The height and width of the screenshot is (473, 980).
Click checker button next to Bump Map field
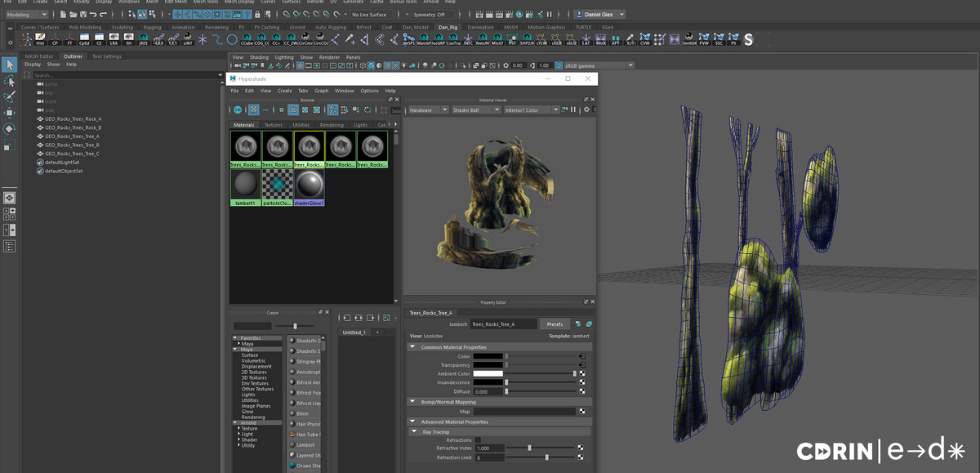[x=582, y=412]
